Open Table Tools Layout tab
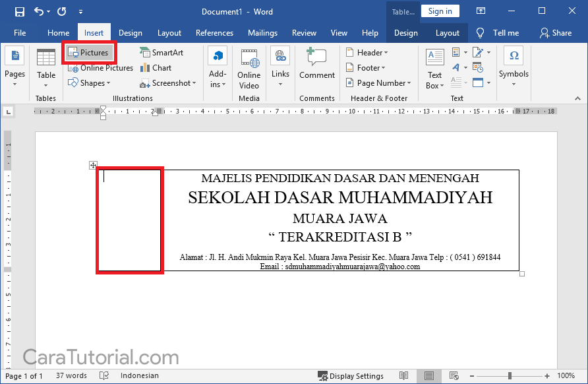 (447, 33)
